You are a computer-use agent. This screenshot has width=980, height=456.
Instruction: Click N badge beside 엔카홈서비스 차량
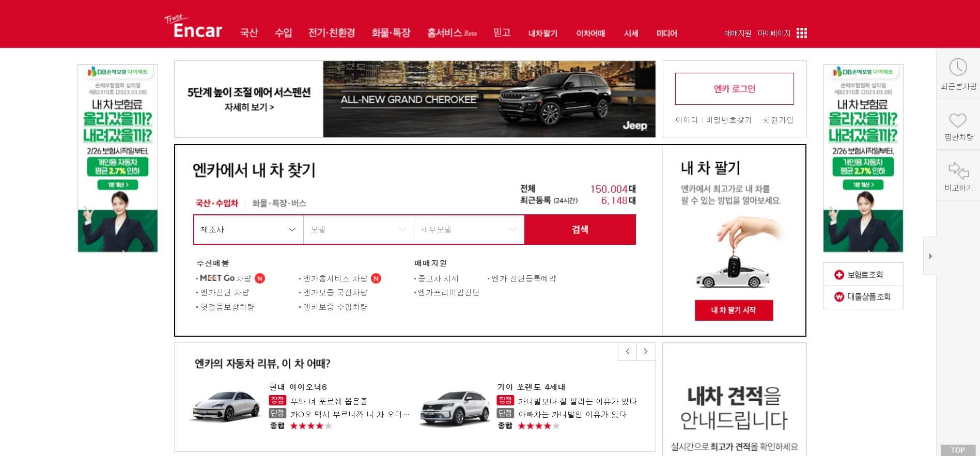pos(376,278)
